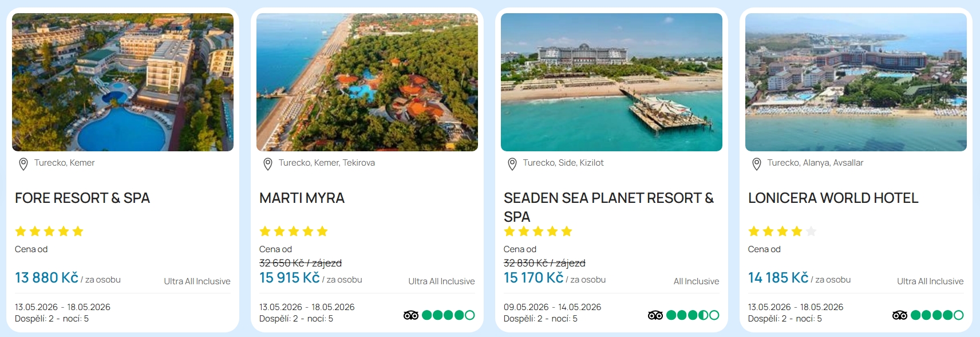Click location pin beside Kemer, Tekirova

pos(267,164)
